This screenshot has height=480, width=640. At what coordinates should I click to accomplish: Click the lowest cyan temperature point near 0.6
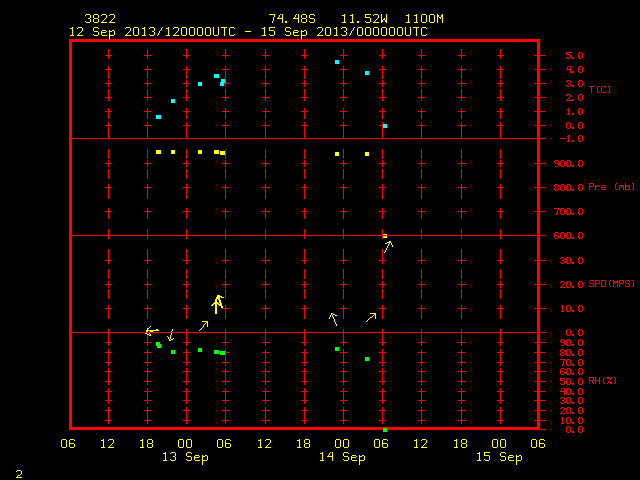coord(158,117)
